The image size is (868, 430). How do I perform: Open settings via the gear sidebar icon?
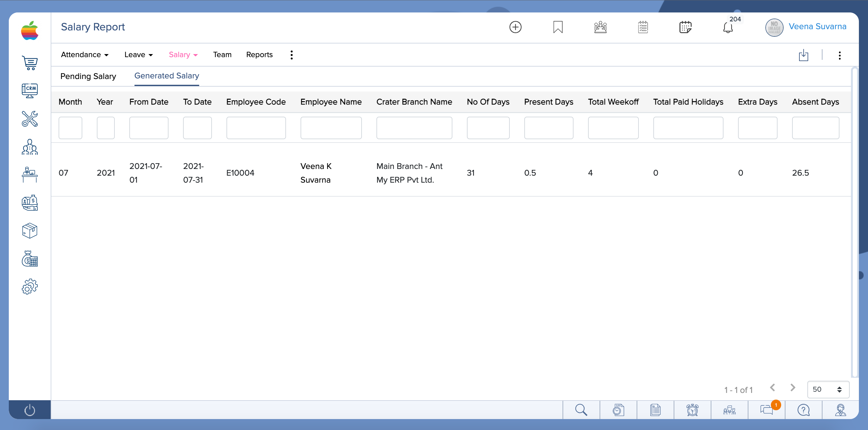[x=30, y=286]
